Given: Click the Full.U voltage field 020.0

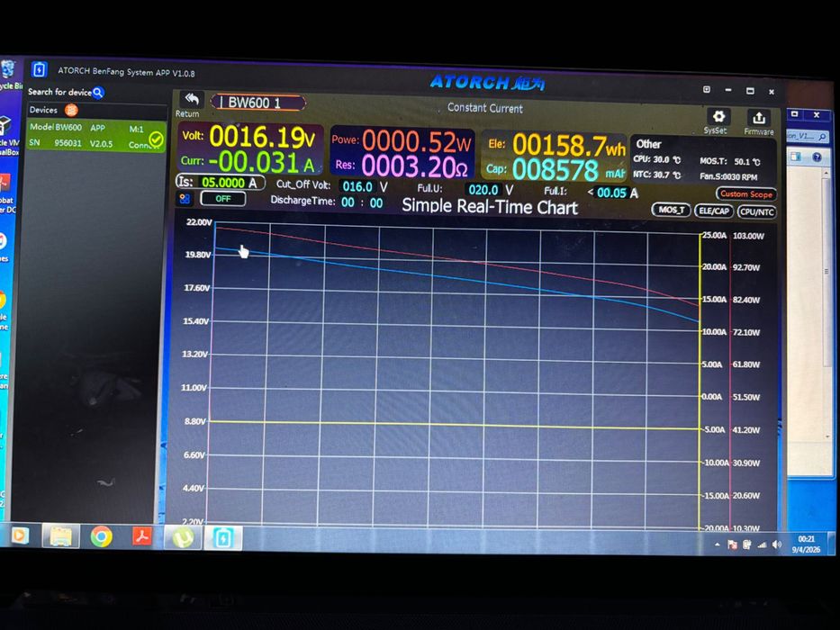Looking at the screenshot, I should (483, 190).
